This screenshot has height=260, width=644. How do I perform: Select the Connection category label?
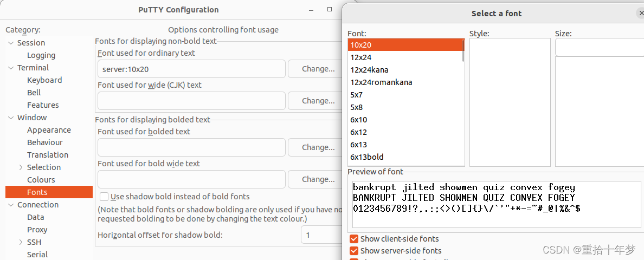click(x=38, y=205)
